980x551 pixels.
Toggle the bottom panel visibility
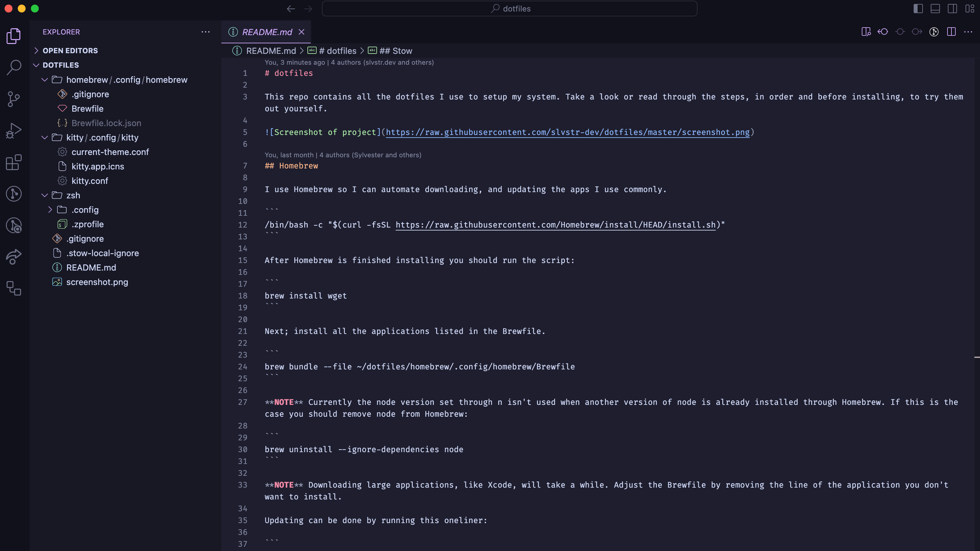[935, 9]
